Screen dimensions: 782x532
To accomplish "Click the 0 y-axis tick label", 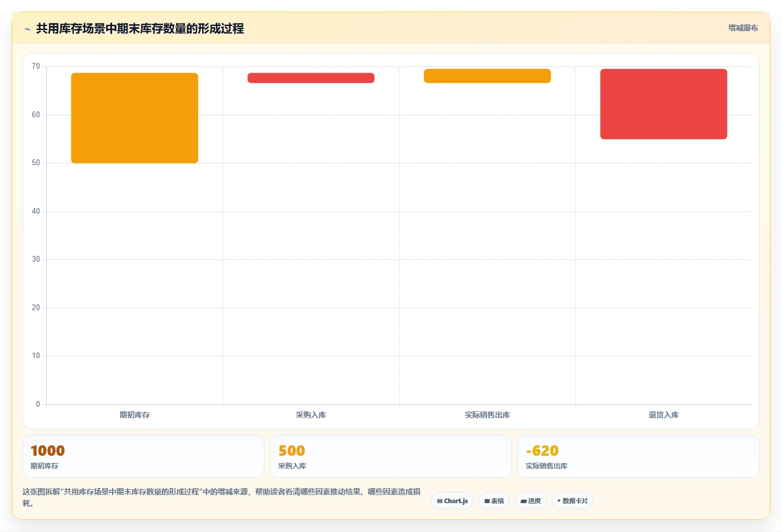I will tap(38, 404).
